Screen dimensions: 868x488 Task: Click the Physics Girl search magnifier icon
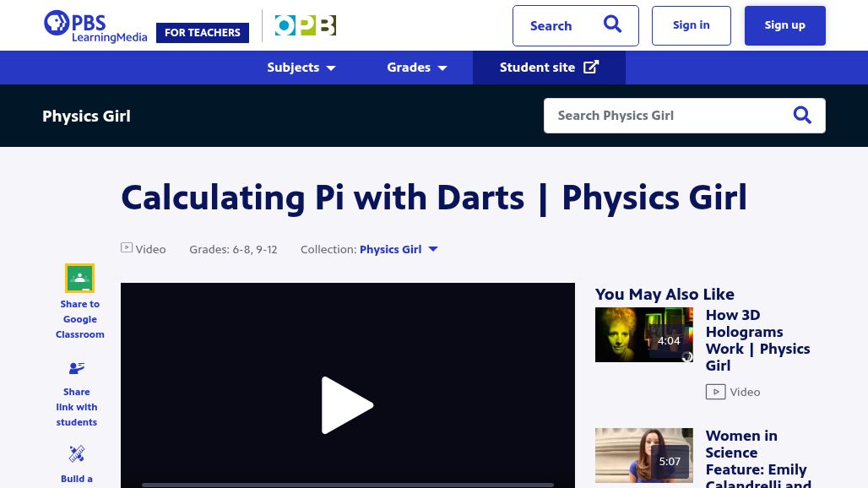pyautogui.click(x=802, y=115)
